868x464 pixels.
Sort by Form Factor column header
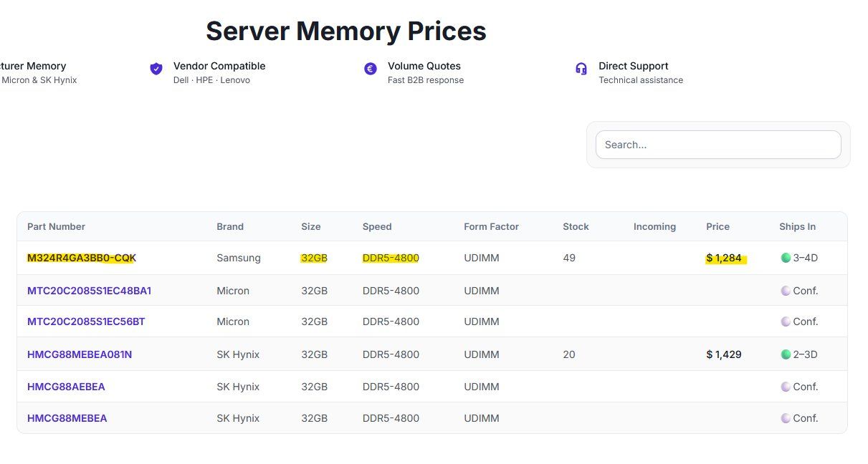click(492, 226)
